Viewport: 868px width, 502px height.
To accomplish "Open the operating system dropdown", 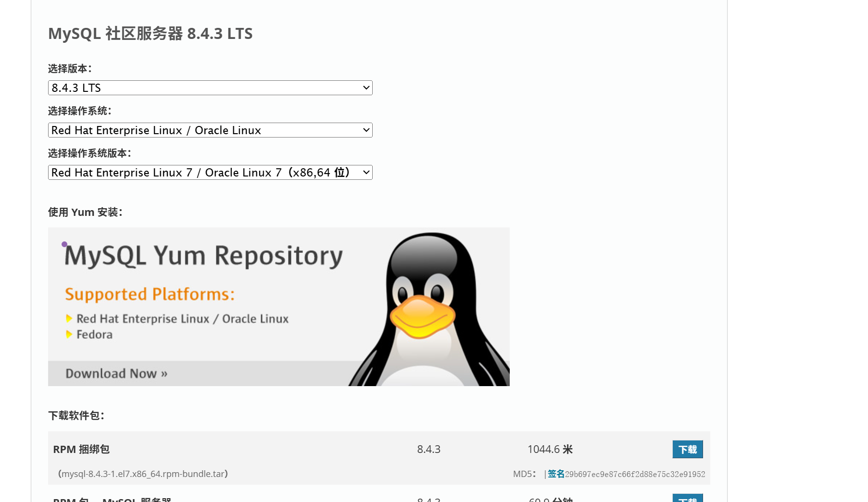I will pyautogui.click(x=210, y=130).
